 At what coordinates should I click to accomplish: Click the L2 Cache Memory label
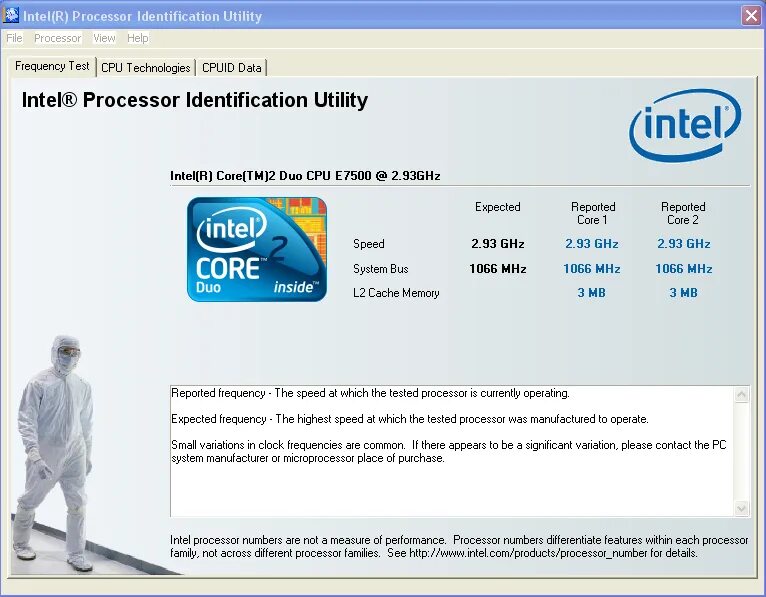point(396,293)
